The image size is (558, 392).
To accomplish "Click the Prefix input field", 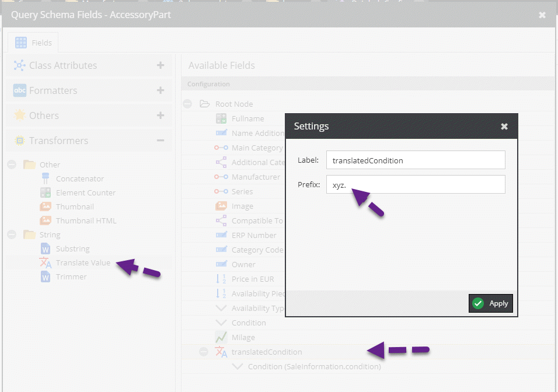I will 415,184.
